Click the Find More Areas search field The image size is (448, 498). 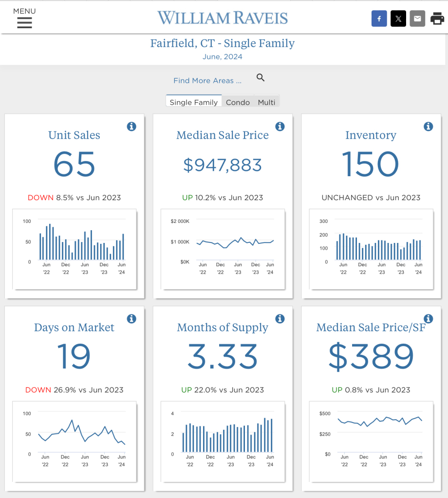[207, 81]
